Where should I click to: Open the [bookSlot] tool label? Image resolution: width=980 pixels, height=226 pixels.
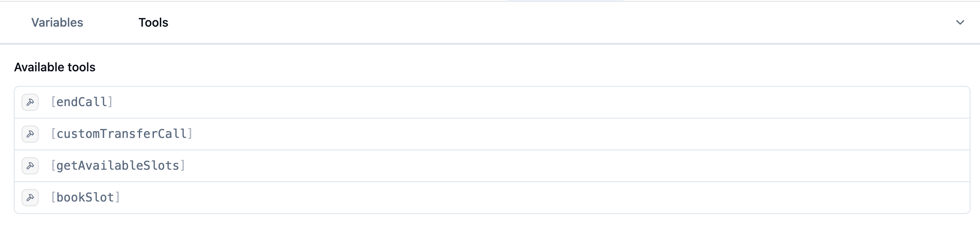(85, 198)
